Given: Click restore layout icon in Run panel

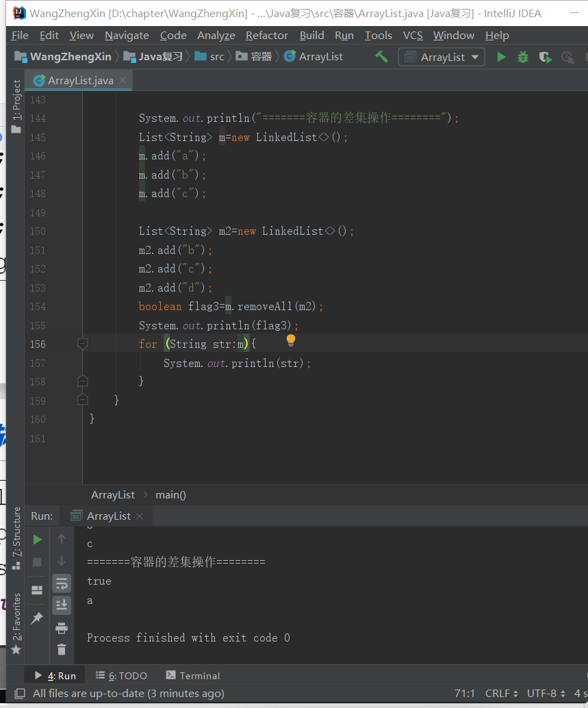Looking at the screenshot, I should tap(37, 590).
